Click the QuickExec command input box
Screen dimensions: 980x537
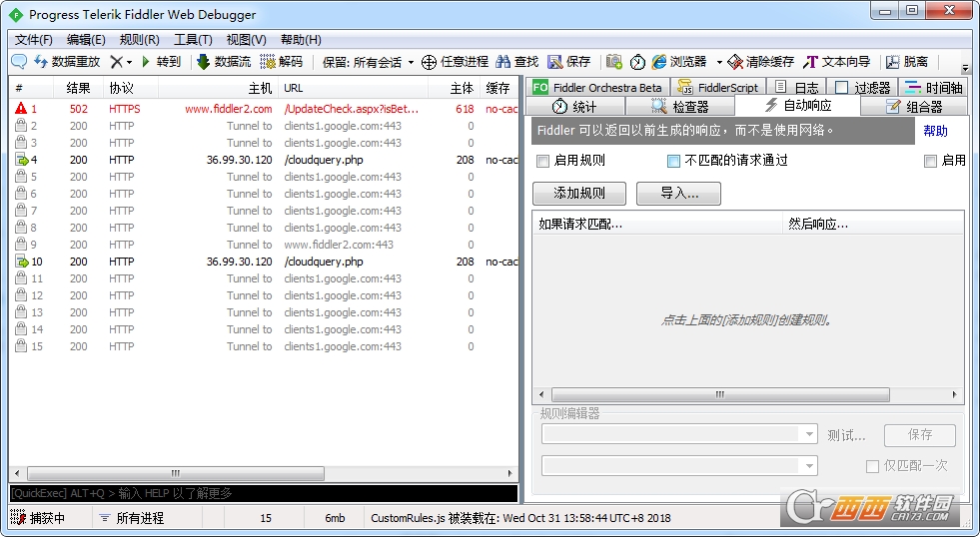[x=264, y=493]
